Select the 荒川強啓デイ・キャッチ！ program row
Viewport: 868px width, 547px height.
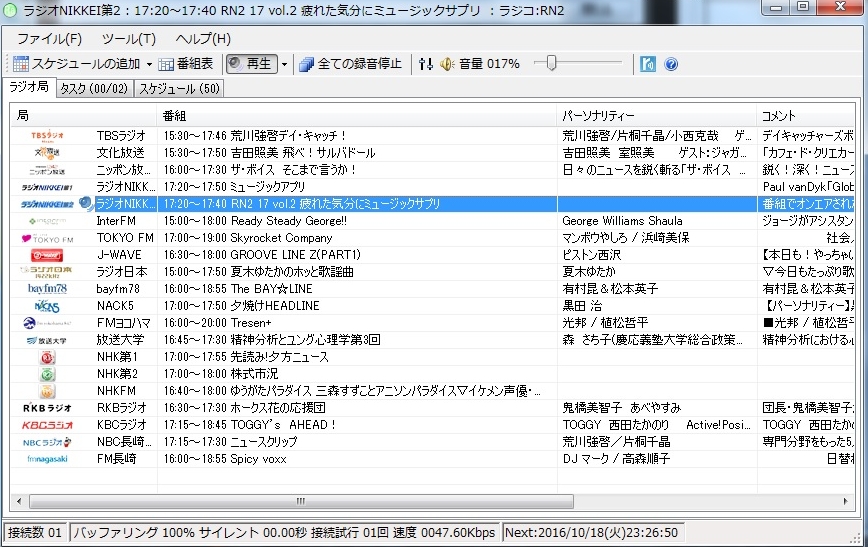(x=433, y=136)
